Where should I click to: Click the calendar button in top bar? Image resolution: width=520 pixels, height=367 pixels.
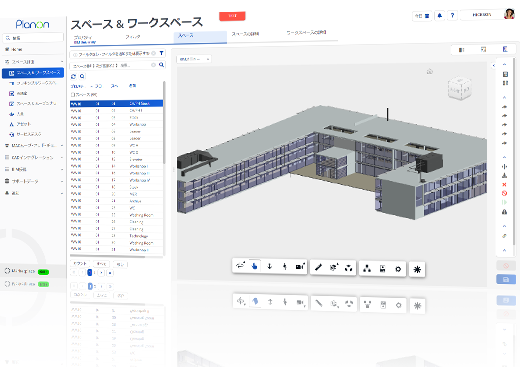point(422,16)
